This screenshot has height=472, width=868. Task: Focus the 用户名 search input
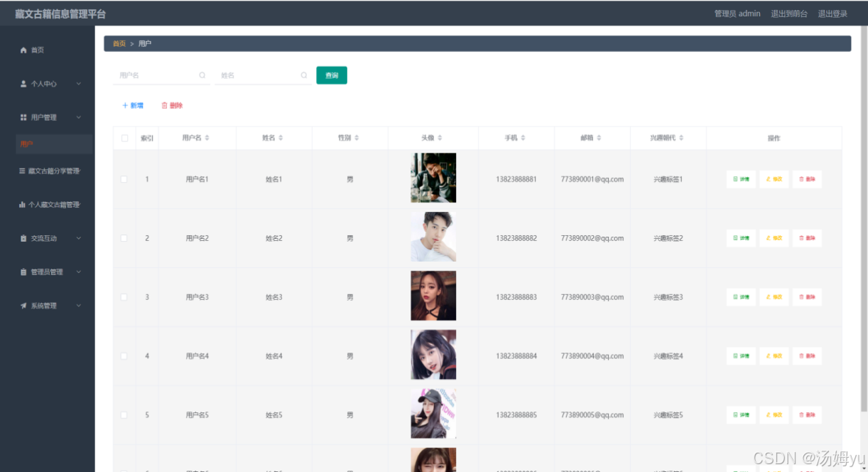161,75
